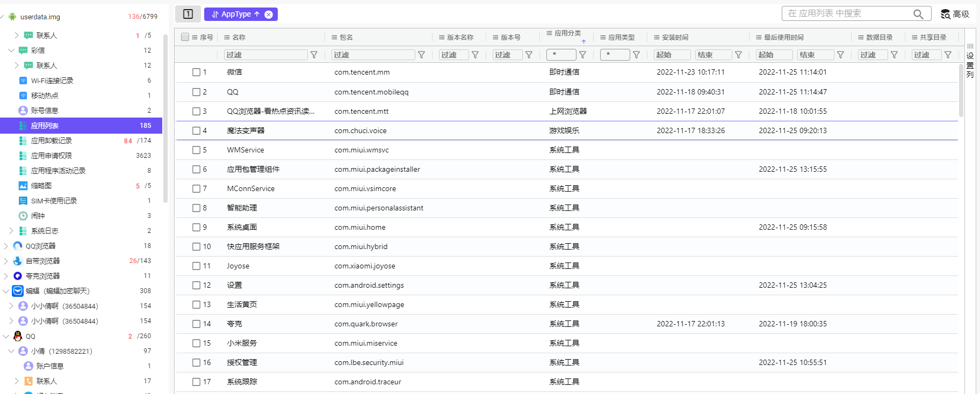This screenshot has height=394, width=980.
Task: Select 账户信息 under 小倩
Action: 50,366
